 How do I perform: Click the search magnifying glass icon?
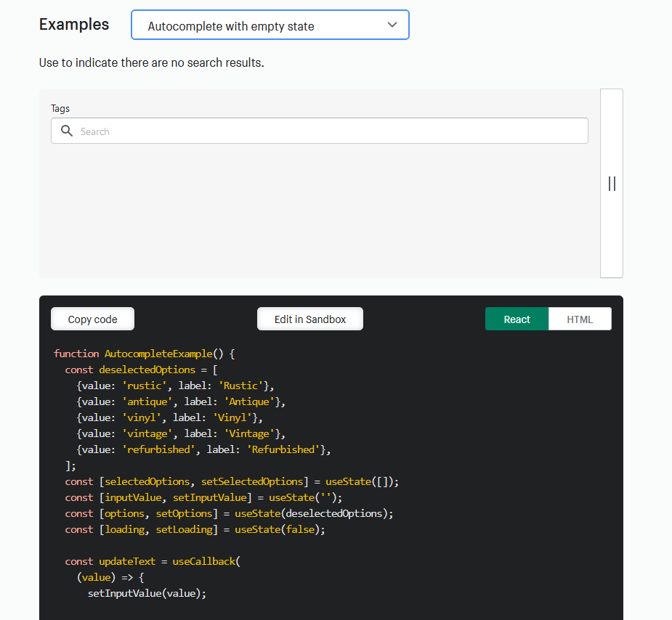[67, 131]
